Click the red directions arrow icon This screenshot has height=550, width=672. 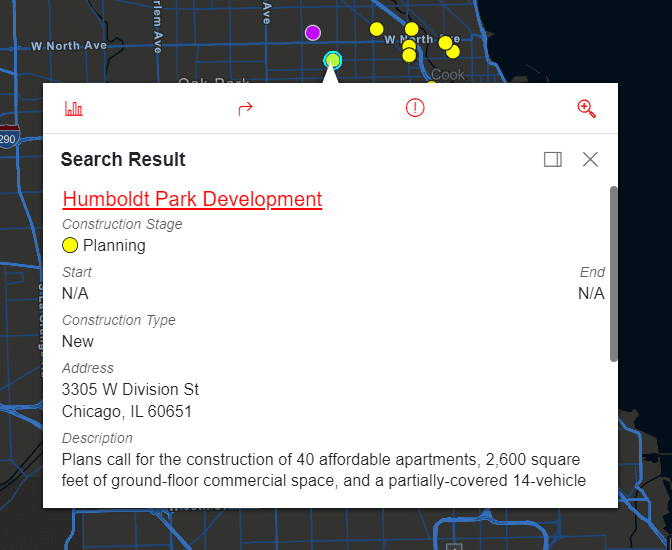245,109
